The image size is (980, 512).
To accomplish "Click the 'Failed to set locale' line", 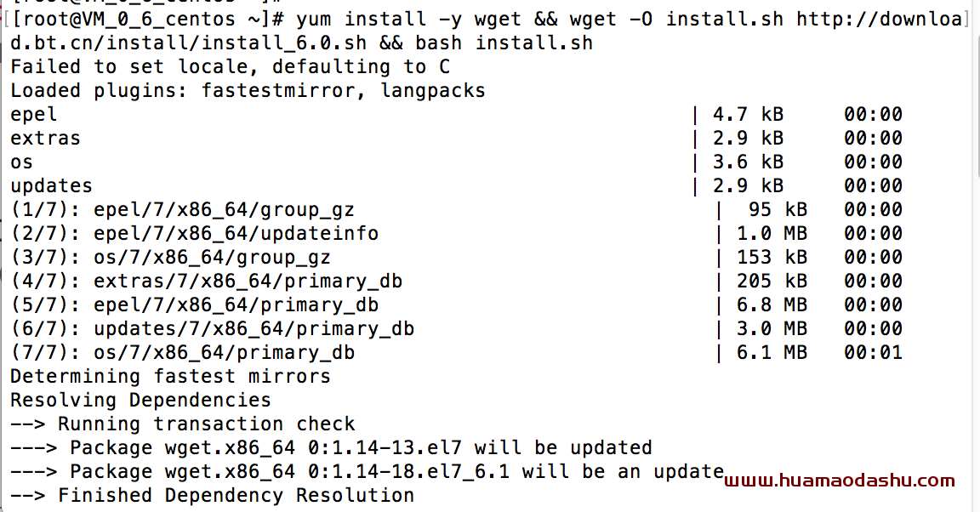I will [230, 67].
